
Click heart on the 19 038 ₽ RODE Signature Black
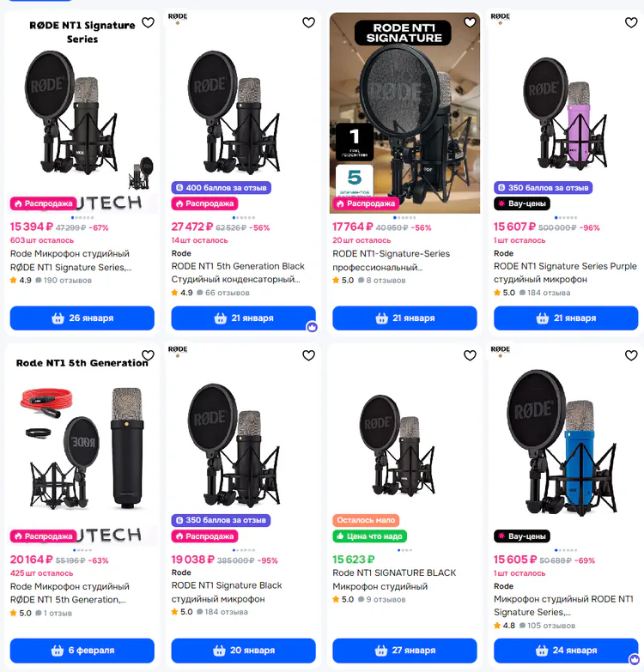click(x=309, y=355)
